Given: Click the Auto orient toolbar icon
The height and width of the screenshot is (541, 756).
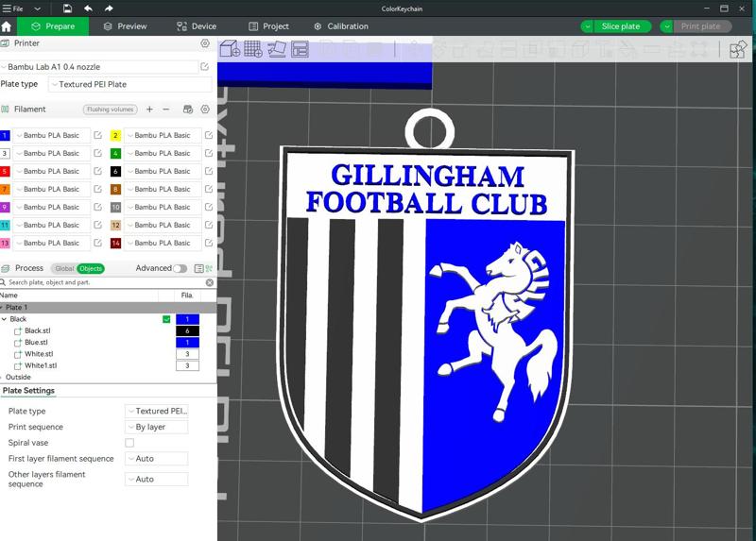Looking at the screenshot, I should click(277, 49).
